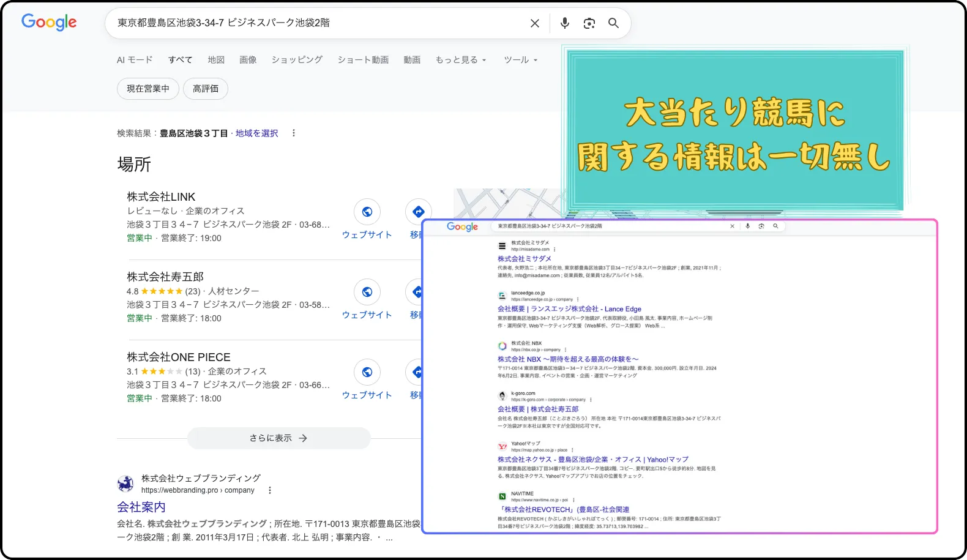The image size is (967, 560).
Task: Open 株式会社寿五郎 place listing title
Action: click(x=165, y=277)
